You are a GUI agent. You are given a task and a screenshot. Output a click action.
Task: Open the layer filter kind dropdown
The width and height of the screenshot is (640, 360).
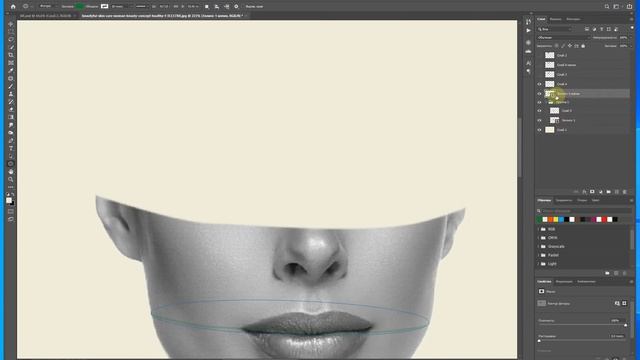(555, 29)
